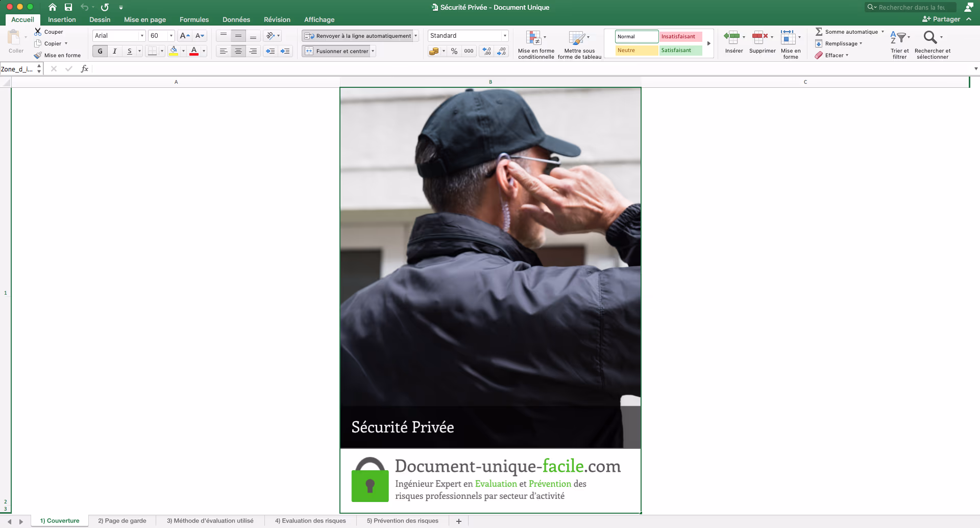The width and height of the screenshot is (980, 528).
Task: Click the Mise en forme format painter brush
Action: coord(38,55)
